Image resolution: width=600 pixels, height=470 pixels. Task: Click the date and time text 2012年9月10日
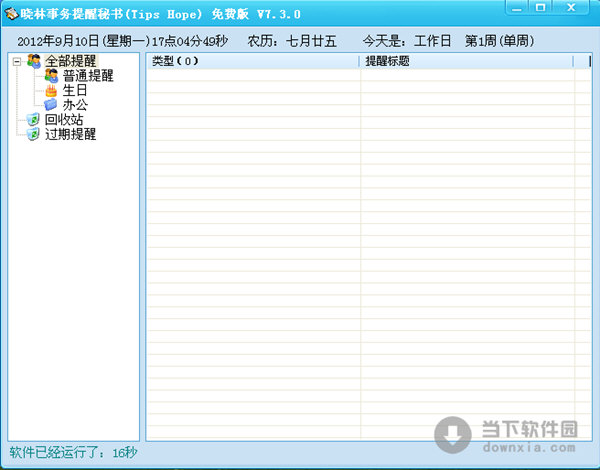point(122,41)
